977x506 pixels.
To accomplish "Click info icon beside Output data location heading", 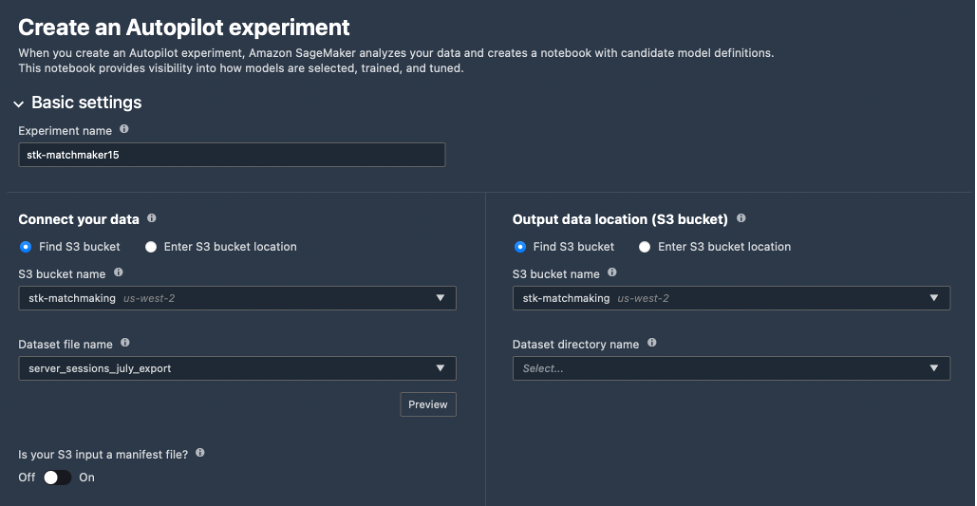I will tap(741, 218).
